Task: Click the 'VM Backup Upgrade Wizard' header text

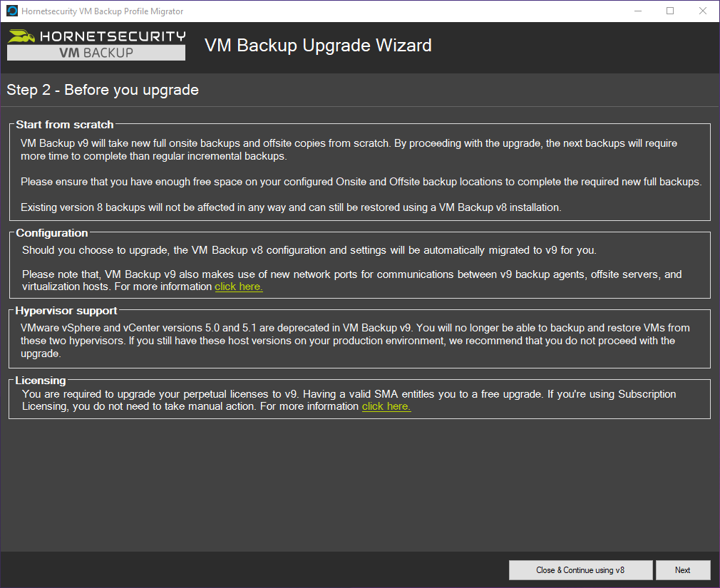Action: (318, 45)
